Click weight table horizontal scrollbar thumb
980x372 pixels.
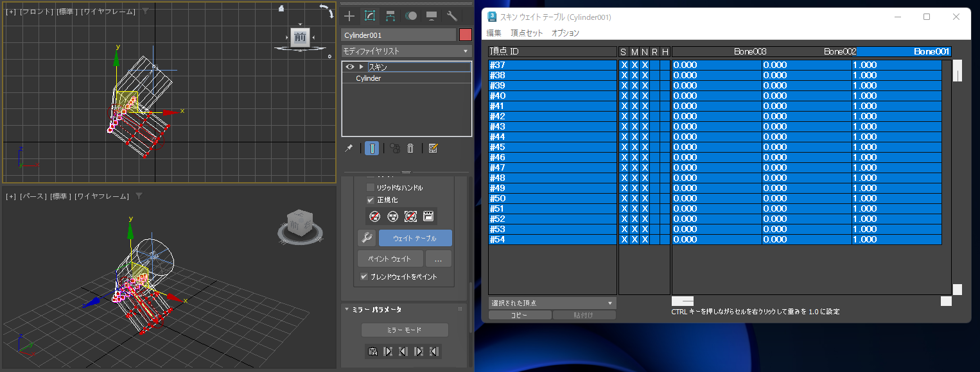pos(682,301)
